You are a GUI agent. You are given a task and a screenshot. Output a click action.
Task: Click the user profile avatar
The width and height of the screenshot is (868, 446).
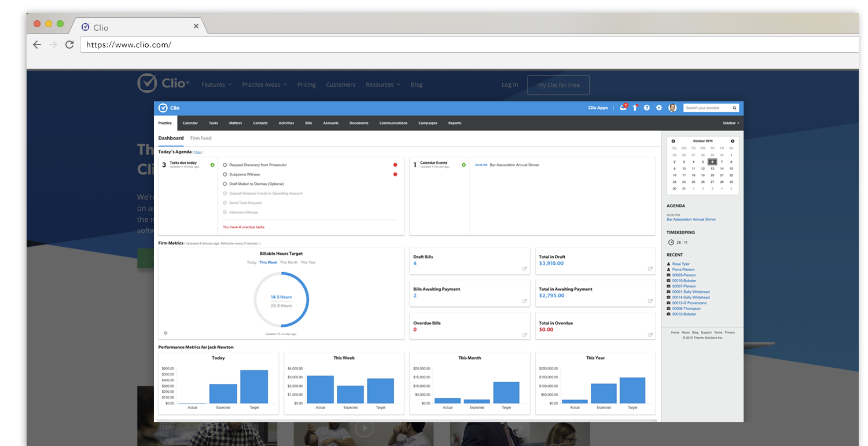point(672,108)
